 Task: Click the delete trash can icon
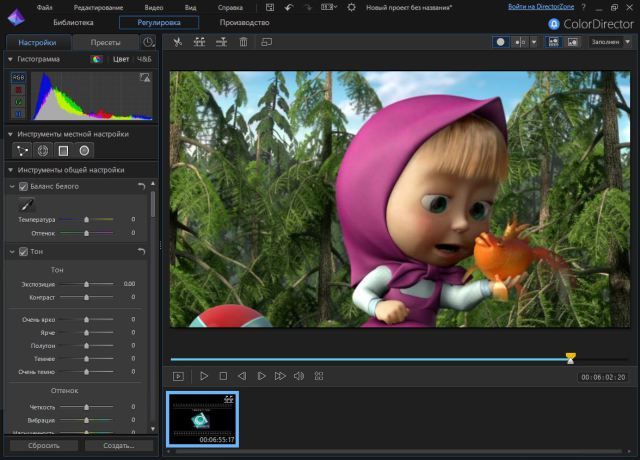(x=243, y=42)
